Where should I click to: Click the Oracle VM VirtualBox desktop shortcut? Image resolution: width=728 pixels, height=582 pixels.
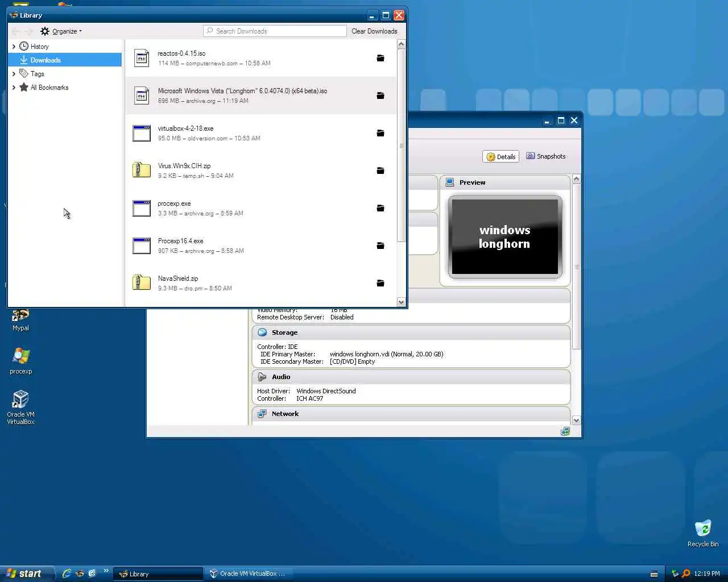21,408
